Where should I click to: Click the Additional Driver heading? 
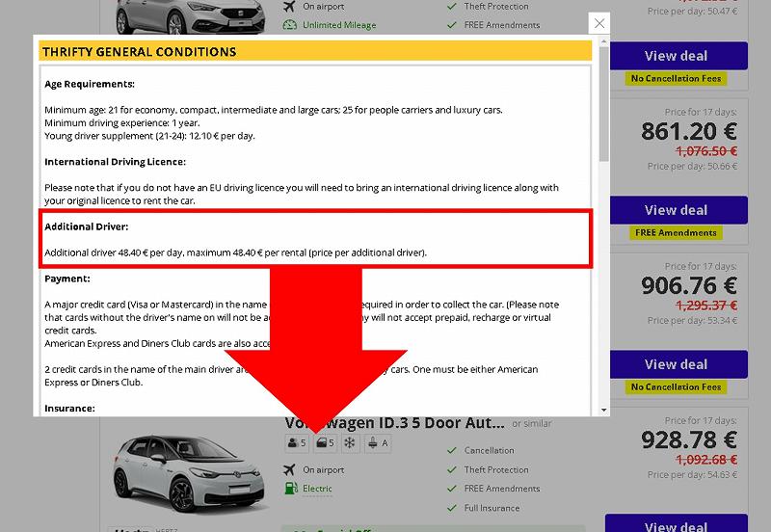pos(86,226)
